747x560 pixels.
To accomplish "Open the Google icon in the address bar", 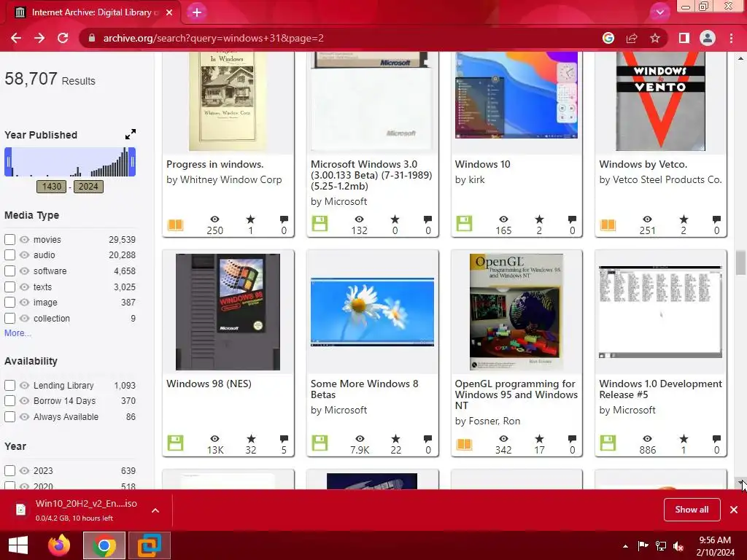I will (x=608, y=38).
